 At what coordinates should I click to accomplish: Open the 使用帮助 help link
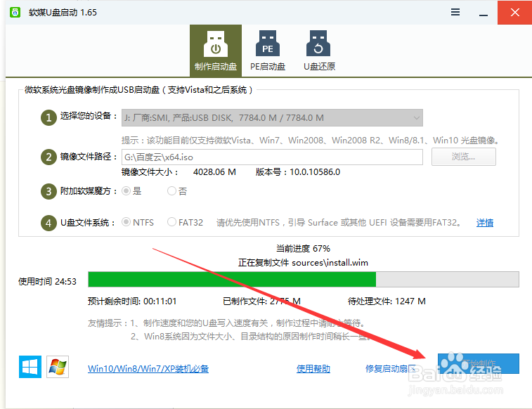click(313, 369)
